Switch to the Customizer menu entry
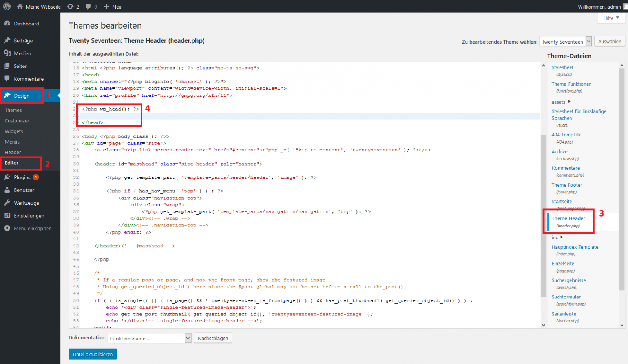This screenshot has width=628, height=364. 17,120
